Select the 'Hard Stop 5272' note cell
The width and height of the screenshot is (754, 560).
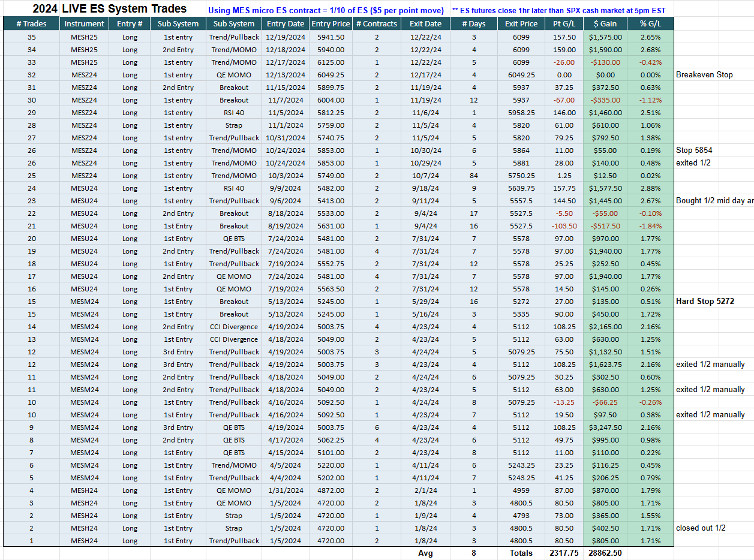pyautogui.click(x=705, y=302)
